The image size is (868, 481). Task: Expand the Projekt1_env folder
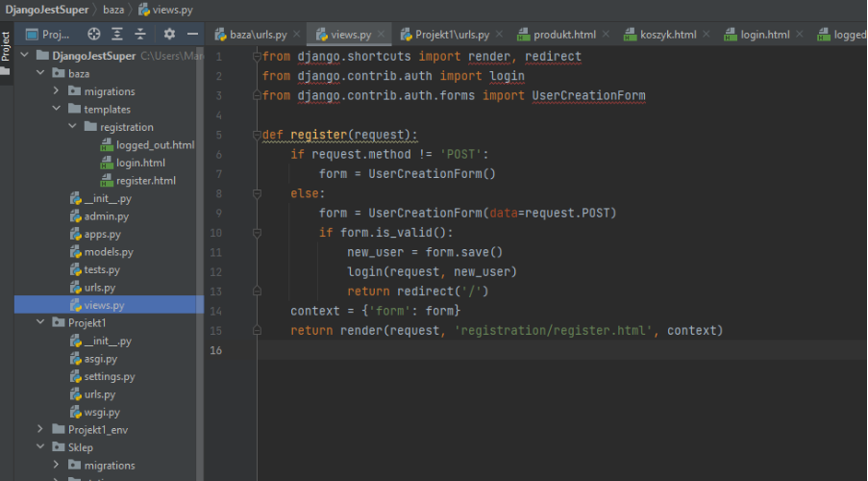[x=39, y=429]
